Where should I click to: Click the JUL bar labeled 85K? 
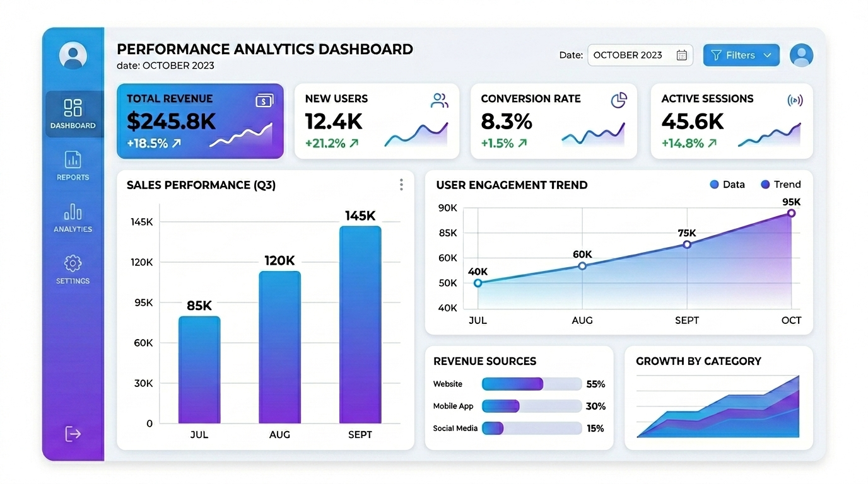(199, 370)
